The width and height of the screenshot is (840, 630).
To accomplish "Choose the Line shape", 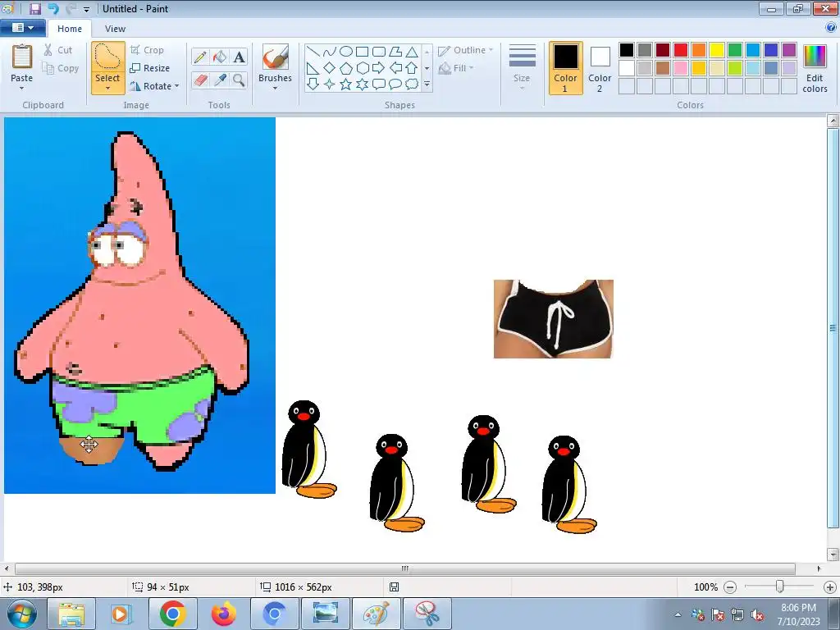I will tap(313, 52).
